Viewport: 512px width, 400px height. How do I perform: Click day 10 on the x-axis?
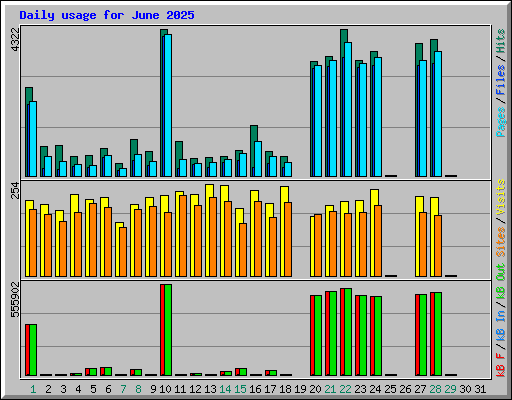pyautogui.click(x=165, y=389)
